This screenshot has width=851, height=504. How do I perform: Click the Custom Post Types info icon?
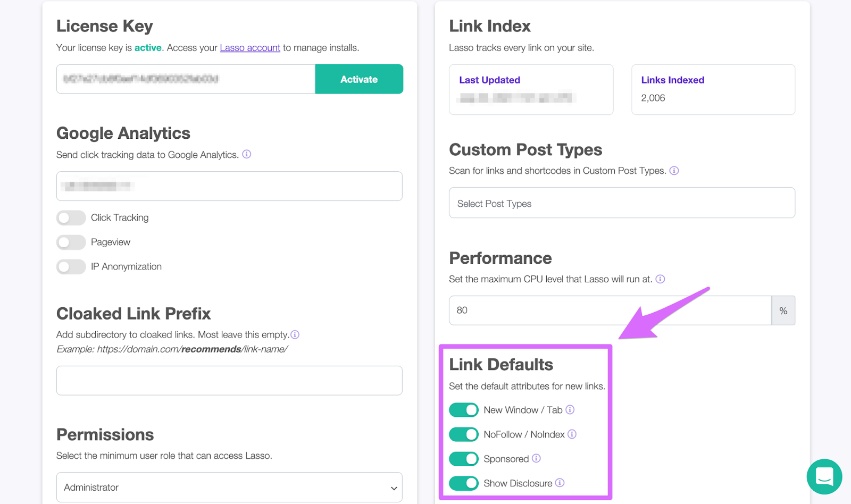pyautogui.click(x=674, y=171)
